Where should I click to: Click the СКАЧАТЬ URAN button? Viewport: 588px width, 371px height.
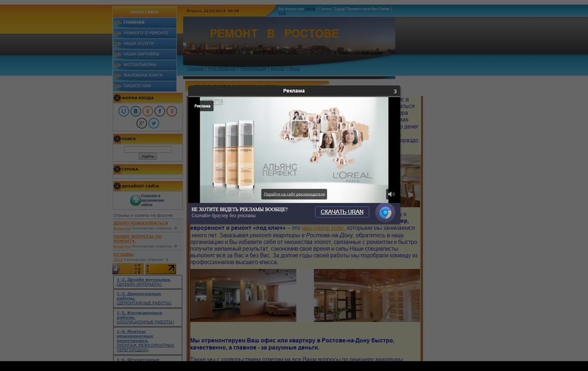(342, 212)
